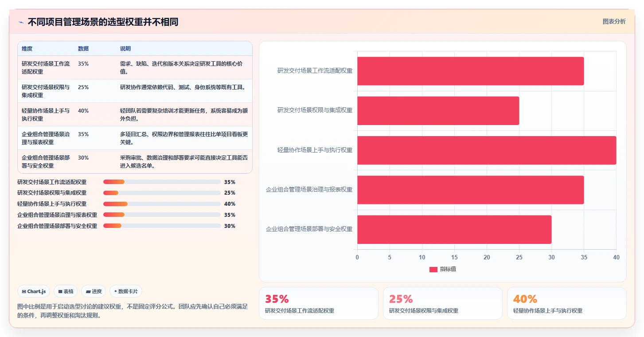Click the chart bar for 企业组合管理场景部署与安全权重
Image resolution: width=644 pixels, height=337 pixels.
point(454,230)
